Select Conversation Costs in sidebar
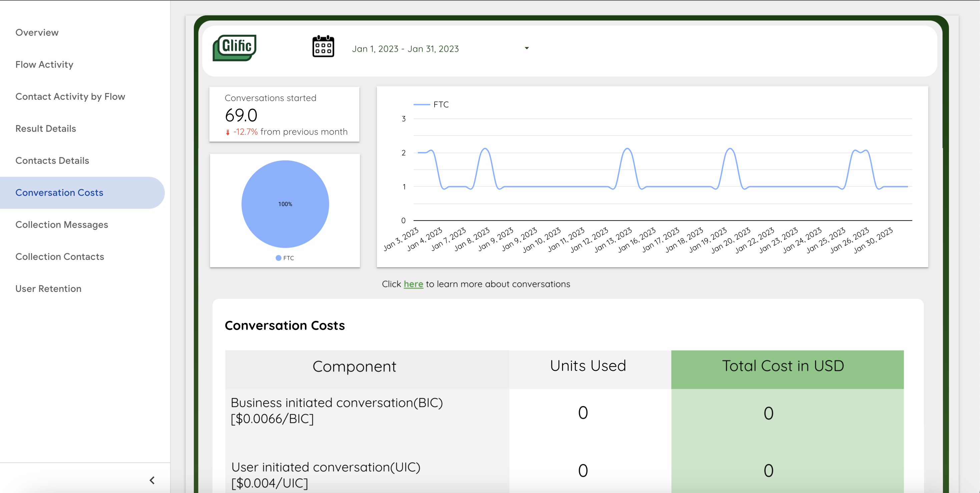 point(59,192)
